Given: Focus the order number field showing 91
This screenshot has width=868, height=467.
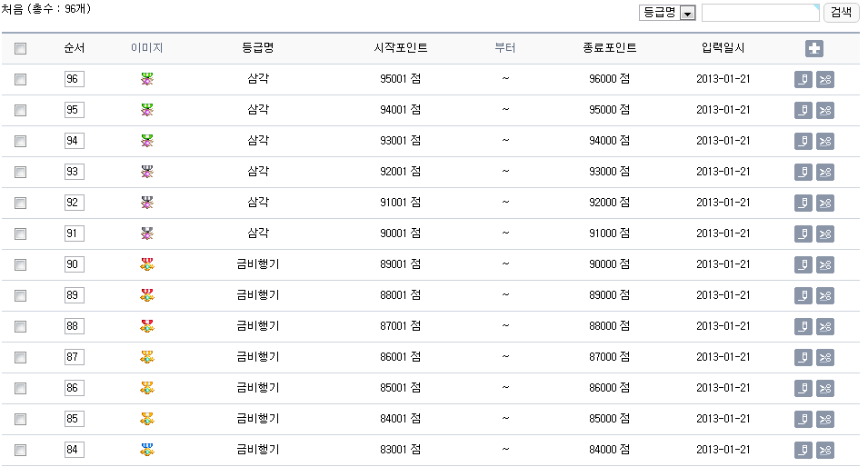Looking at the screenshot, I should click(x=75, y=233).
